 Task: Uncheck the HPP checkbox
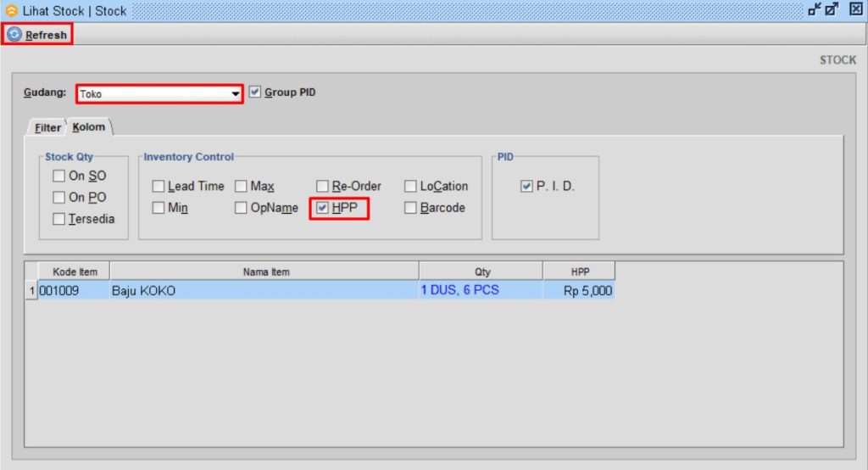click(x=322, y=208)
